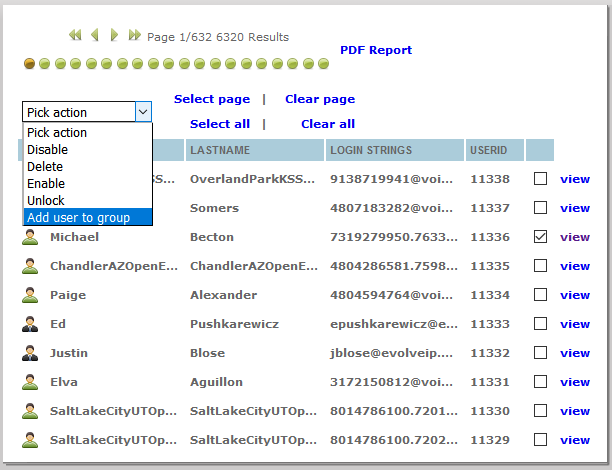
Task: Click the dark-suited user icon beside Ed
Action: coord(30,325)
